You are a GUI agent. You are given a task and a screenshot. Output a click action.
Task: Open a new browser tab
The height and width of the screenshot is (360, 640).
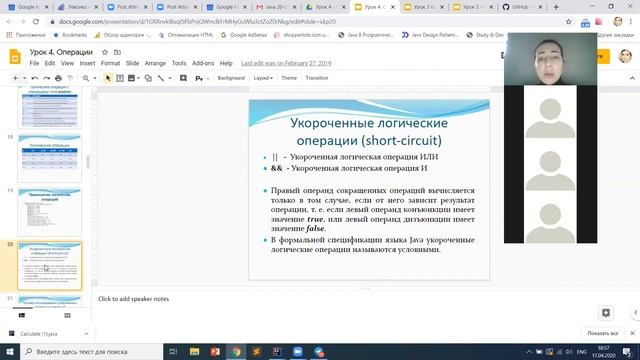pos(556,7)
